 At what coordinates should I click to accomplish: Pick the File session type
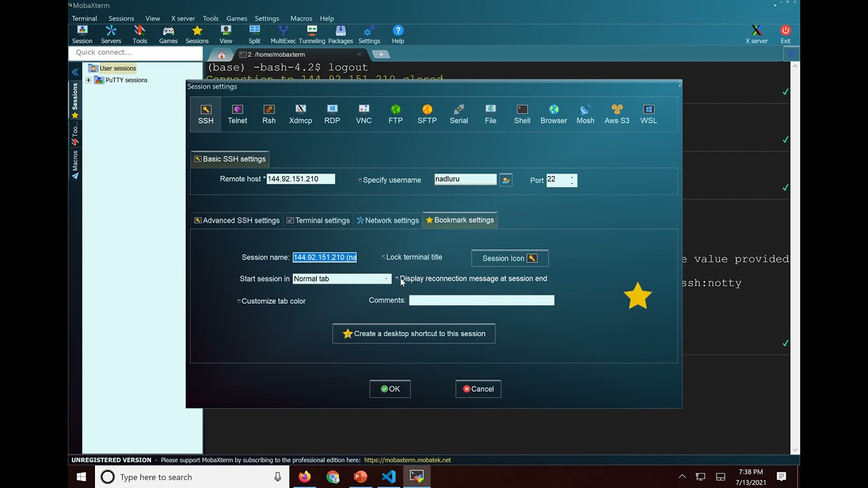point(490,114)
